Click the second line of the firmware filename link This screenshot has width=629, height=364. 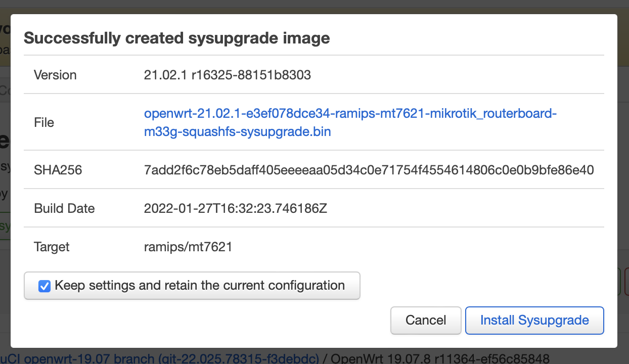pyautogui.click(x=237, y=131)
